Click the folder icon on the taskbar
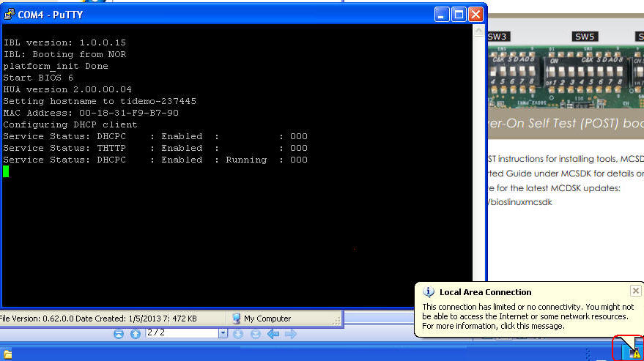The width and height of the screenshot is (644, 361). (7, 354)
